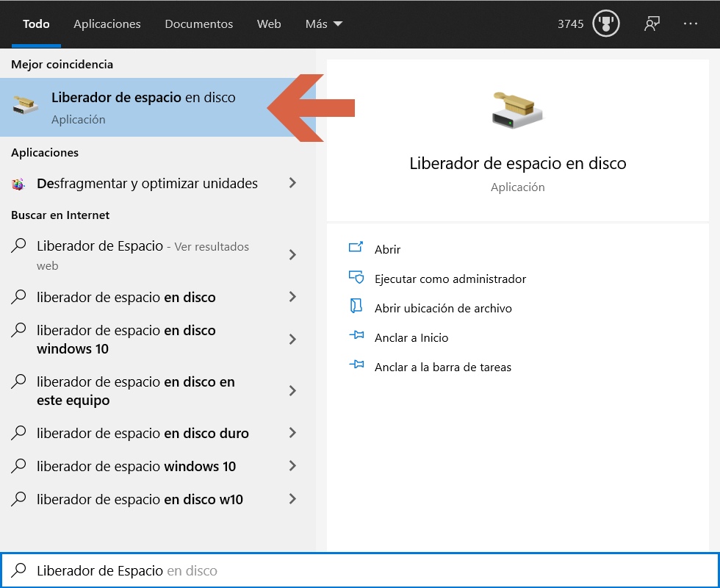
Task: Click the administrator shield icon
Action: click(356, 277)
